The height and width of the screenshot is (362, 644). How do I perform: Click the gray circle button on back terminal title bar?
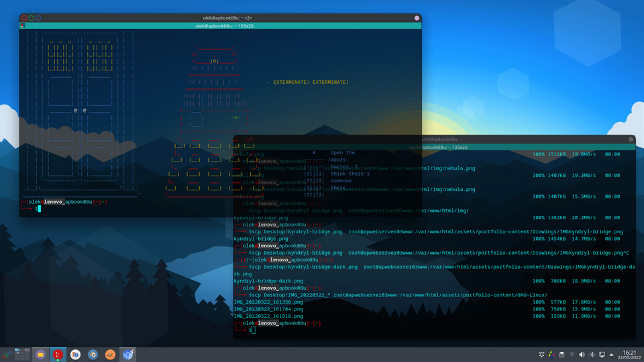[x=631, y=139]
